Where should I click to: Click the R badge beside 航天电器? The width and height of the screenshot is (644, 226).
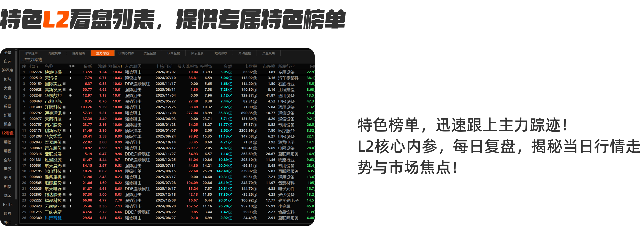64,189
